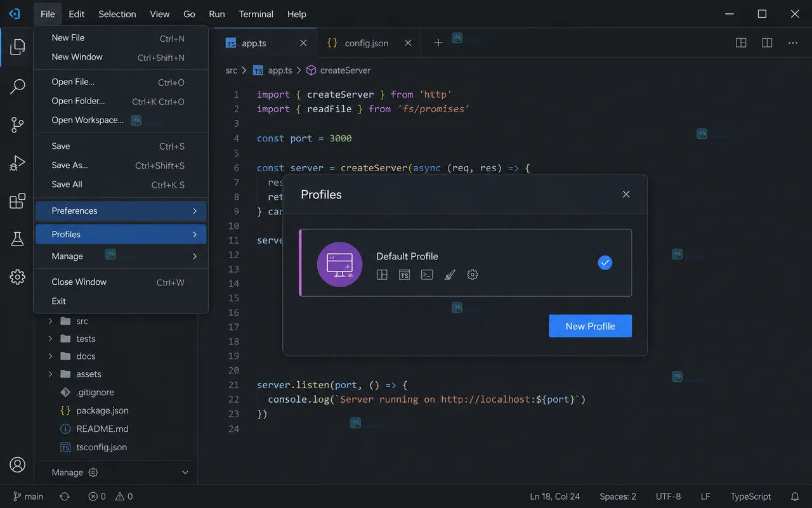The height and width of the screenshot is (508, 812).
Task: Open the Testing flask icon view
Action: (x=18, y=238)
